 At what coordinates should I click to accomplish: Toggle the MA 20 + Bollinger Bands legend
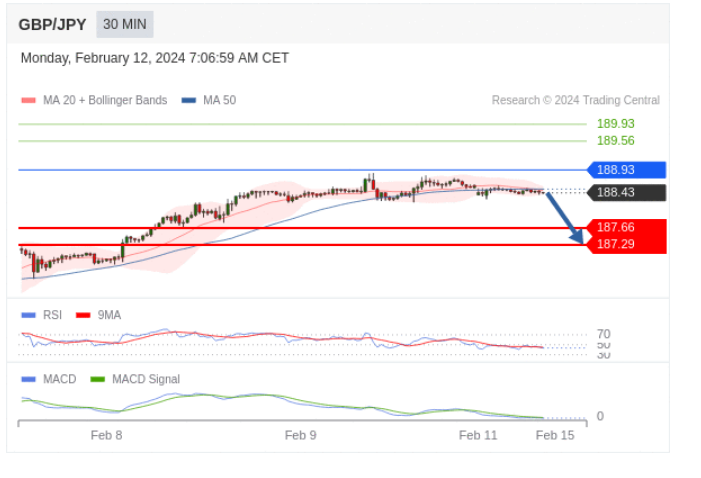tap(94, 100)
